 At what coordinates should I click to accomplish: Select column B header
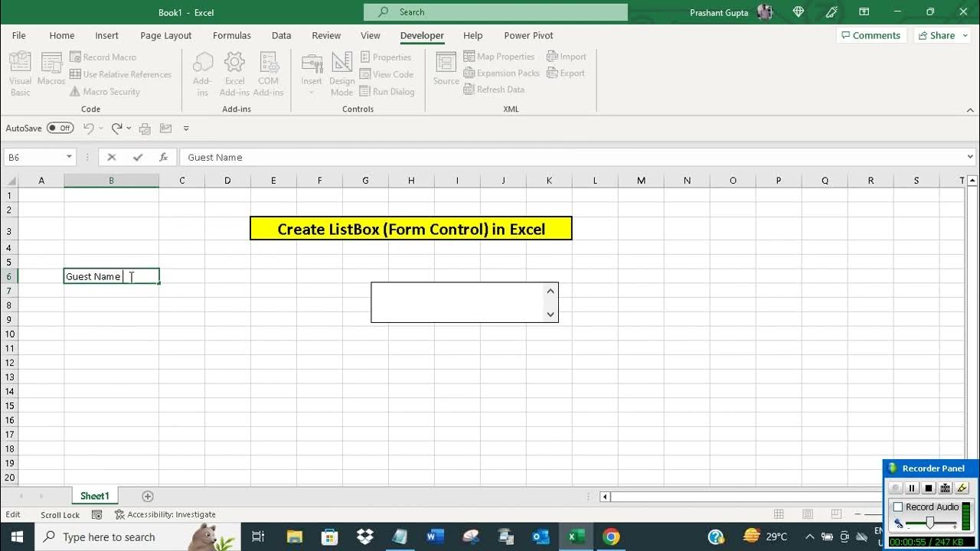point(111,181)
